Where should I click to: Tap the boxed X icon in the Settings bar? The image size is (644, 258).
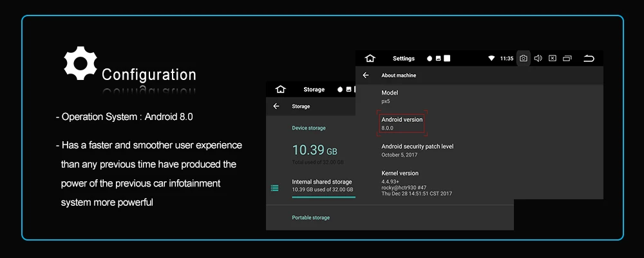[x=553, y=59]
